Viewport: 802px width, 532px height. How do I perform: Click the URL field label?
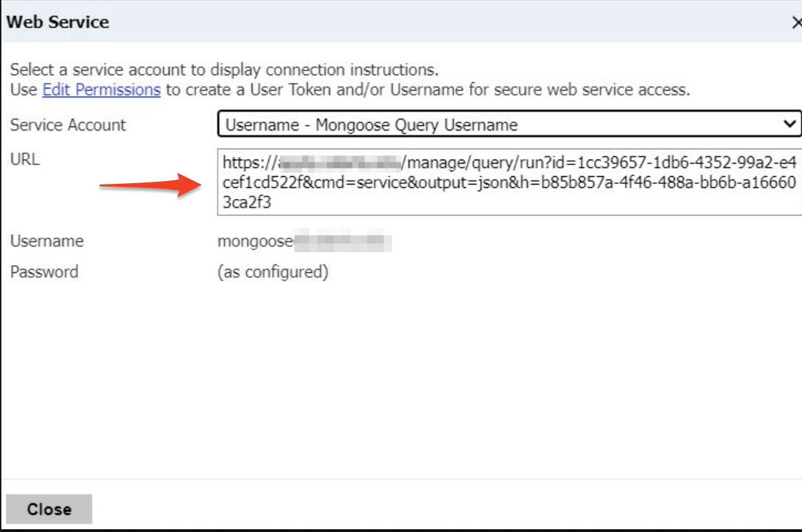pos(25,160)
